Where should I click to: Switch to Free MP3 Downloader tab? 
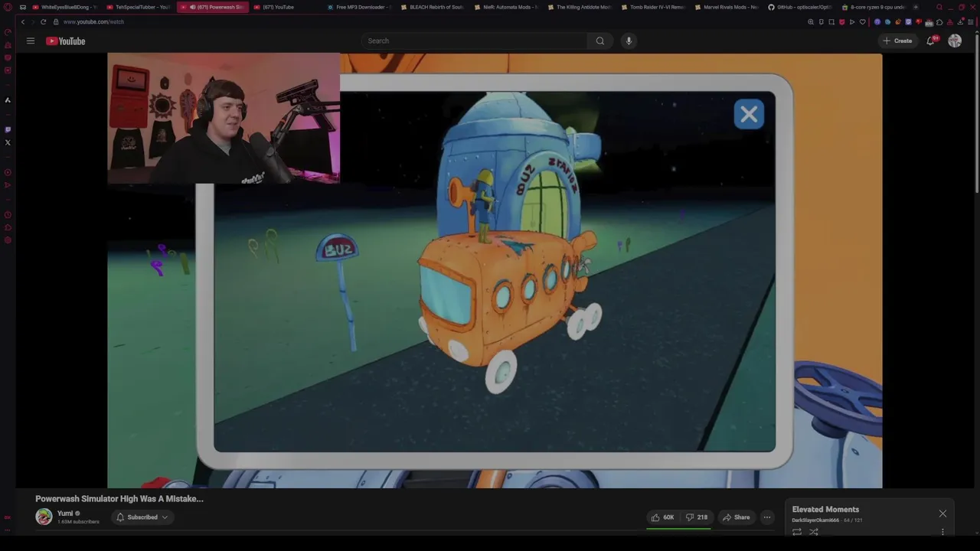click(358, 7)
